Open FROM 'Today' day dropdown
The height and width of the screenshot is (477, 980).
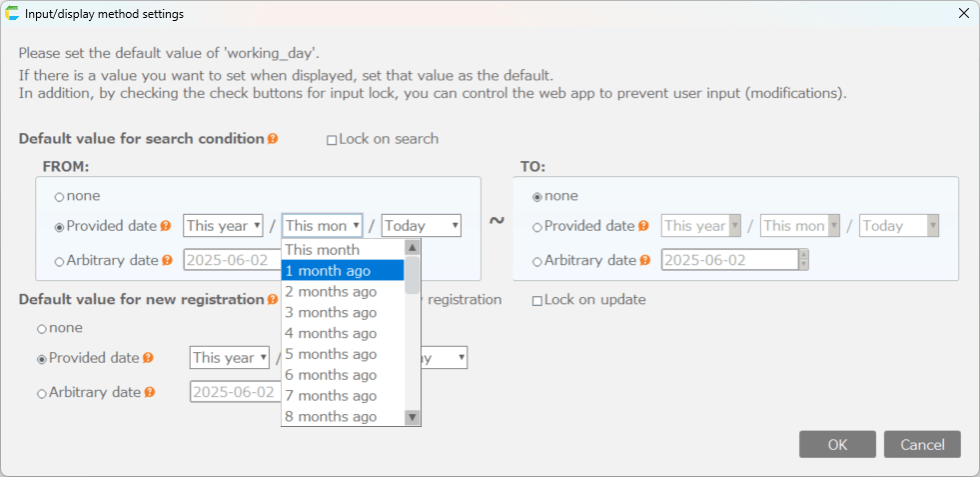(x=422, y=226)
